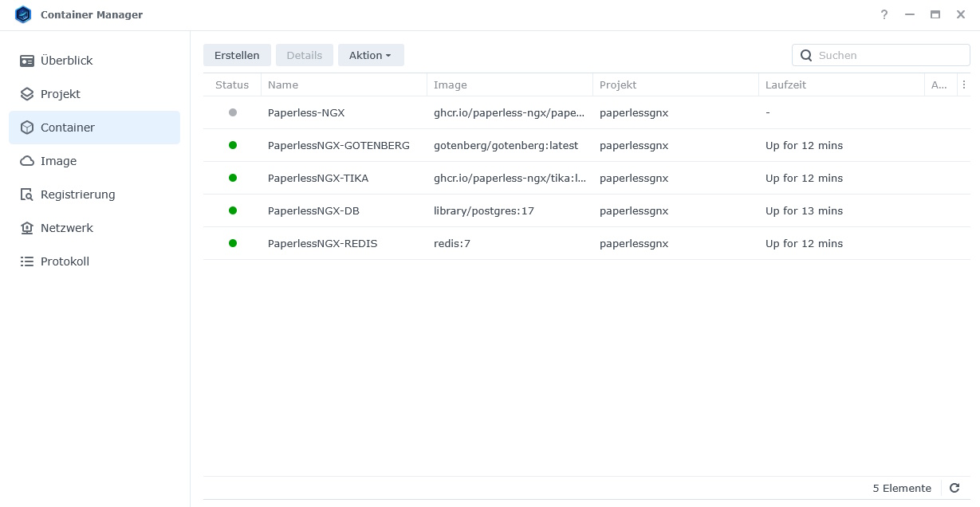Select the PaperlessNGX-DB container name

[x=313, y=210]
